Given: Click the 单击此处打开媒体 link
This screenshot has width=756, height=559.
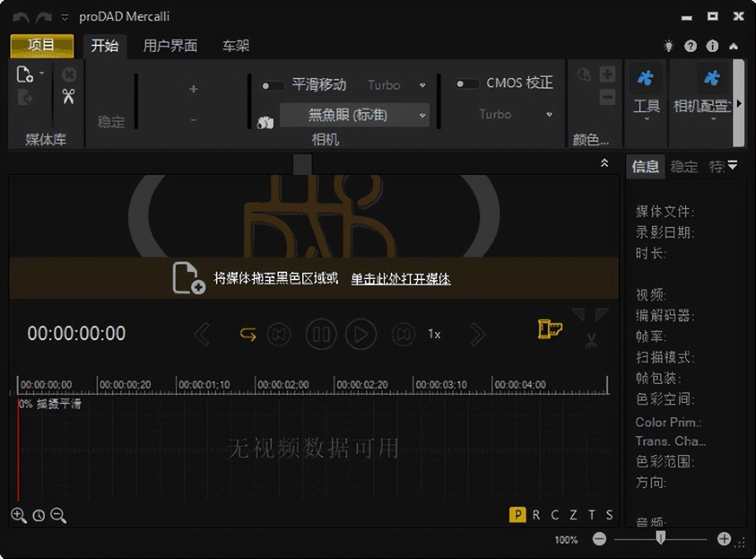Looking at the screenshot, I should 400,279.
